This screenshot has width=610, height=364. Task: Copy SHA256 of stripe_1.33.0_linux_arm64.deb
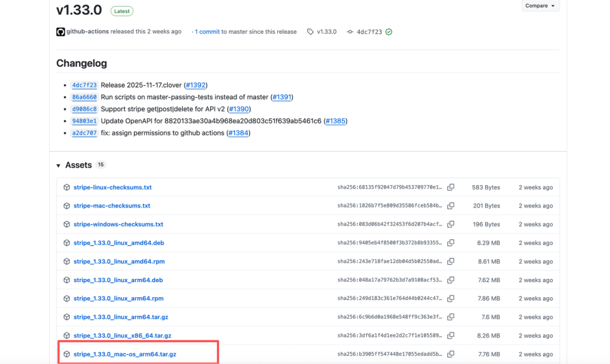tap(451, 280)
